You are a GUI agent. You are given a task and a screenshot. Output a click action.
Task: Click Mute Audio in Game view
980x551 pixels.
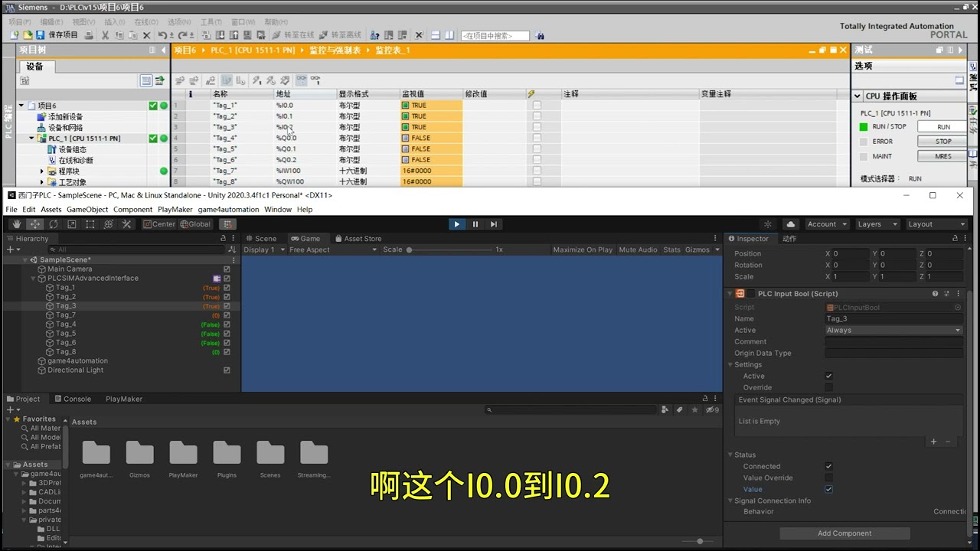click(x=638, y=250)
